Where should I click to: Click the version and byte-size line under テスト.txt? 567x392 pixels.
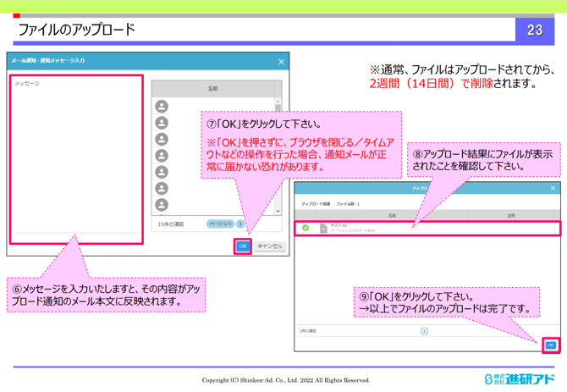(x=353, y=230)
